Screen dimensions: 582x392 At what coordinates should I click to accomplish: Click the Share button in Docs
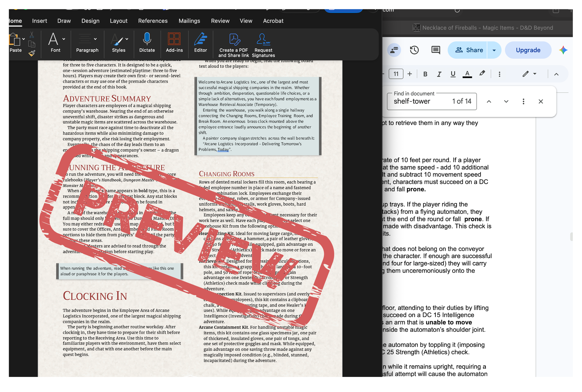pyautogui.click(x=469, y=50)
